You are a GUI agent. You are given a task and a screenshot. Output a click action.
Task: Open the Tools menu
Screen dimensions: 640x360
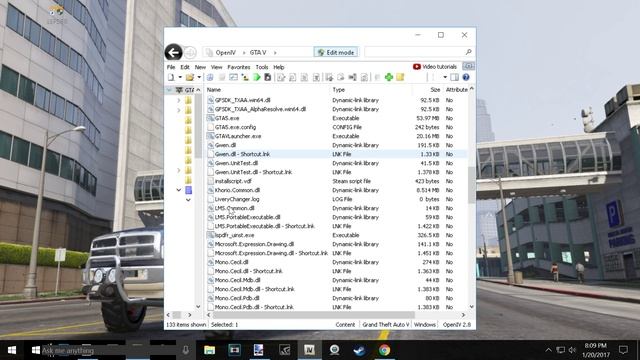tap(262, 67)
